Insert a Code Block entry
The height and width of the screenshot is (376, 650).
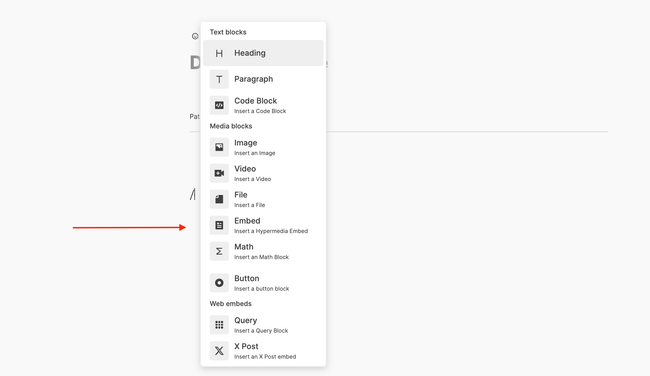263,105
